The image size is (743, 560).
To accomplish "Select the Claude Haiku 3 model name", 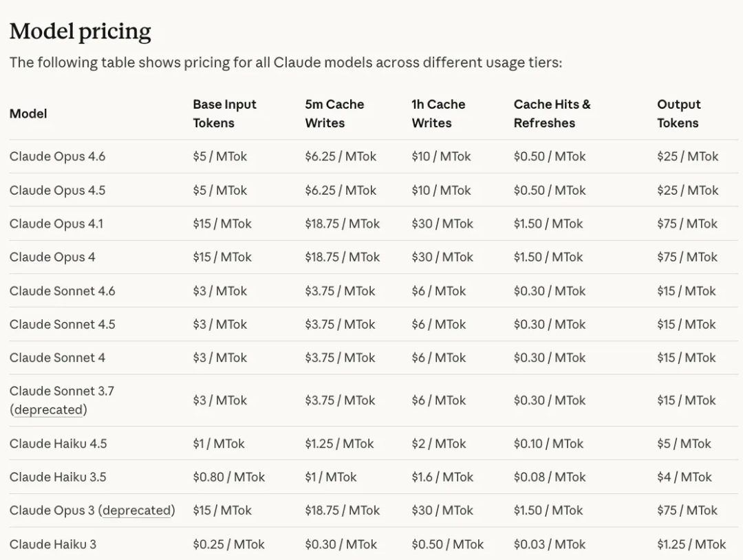I will [x=53, y=544].
